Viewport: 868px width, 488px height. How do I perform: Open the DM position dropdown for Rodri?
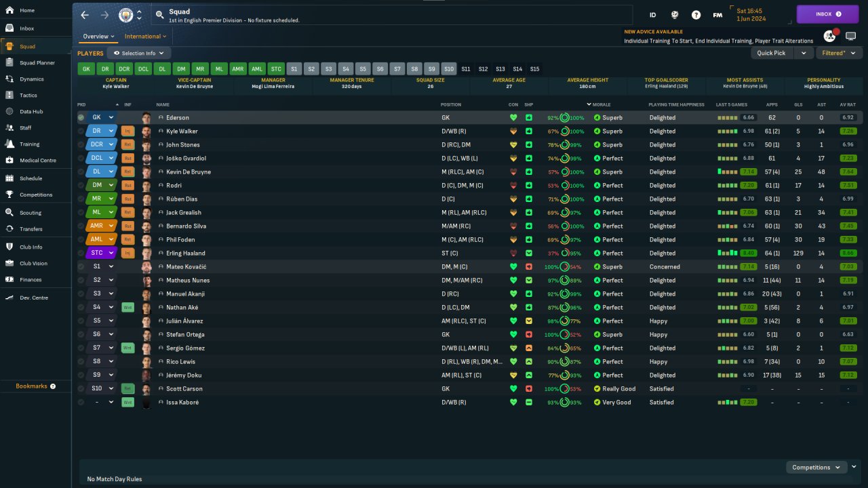101,185
